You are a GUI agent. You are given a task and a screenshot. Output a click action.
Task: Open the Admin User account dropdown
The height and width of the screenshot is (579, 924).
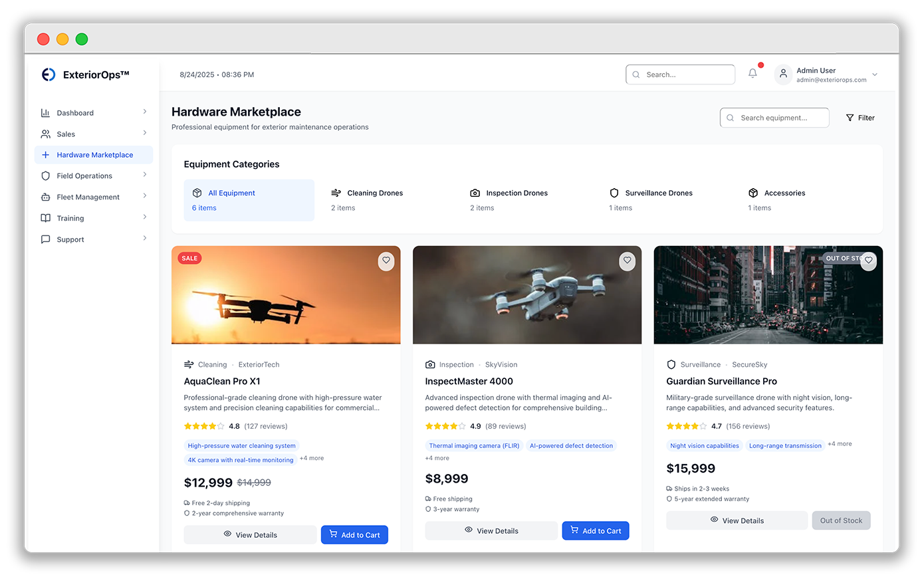875,74
